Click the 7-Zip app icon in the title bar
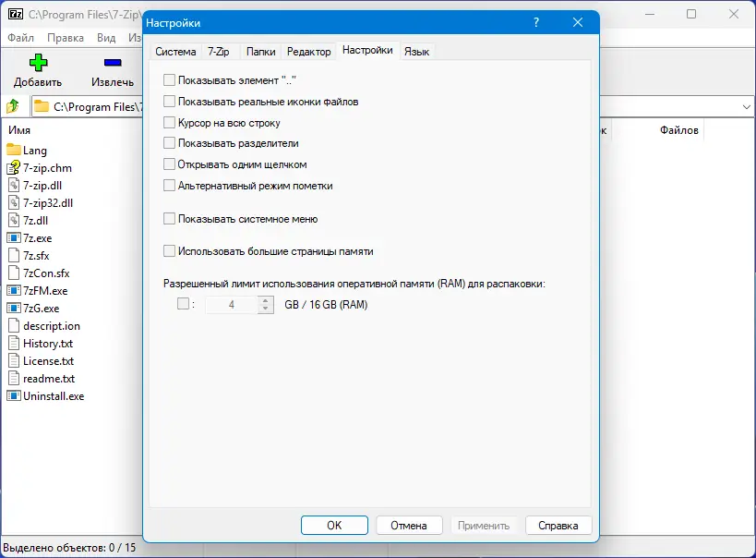 [16, 14]
